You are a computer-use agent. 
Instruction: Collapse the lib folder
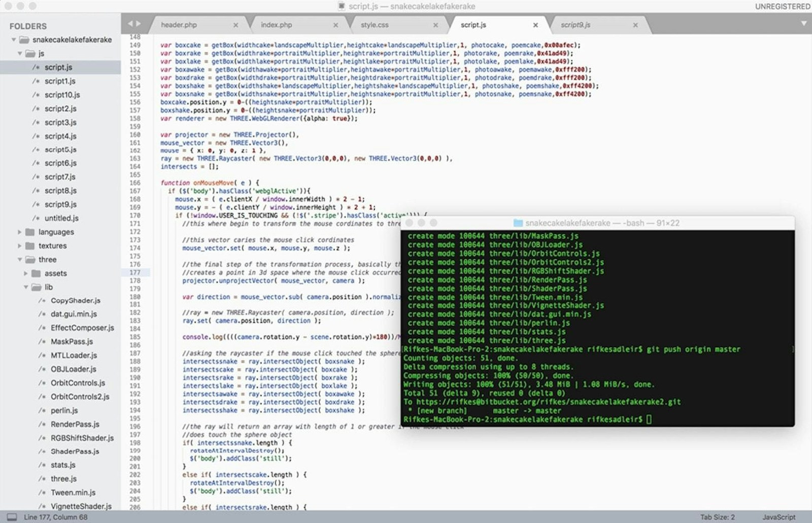26,287
